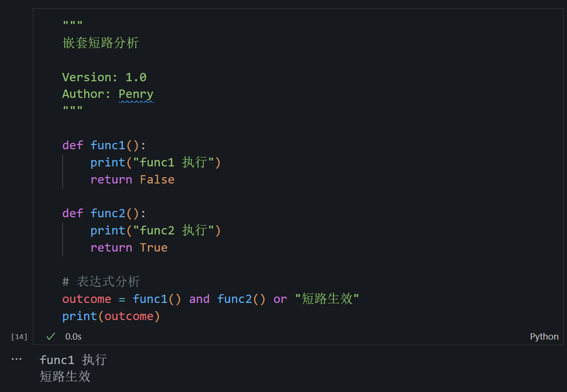Viewport: 567px width, 392px height.
Task: Click the 'and' keyword in the expression
Action: 199,299
